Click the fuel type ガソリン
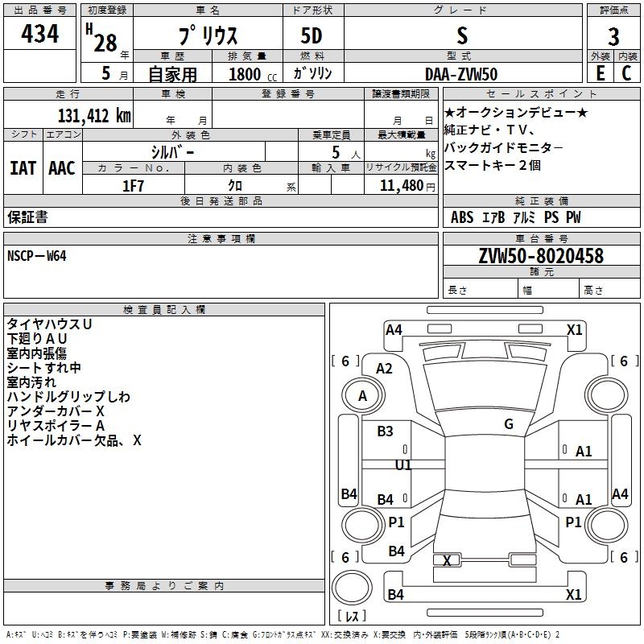This screenshot has width=644, height=644. click(x=312, y=73)
